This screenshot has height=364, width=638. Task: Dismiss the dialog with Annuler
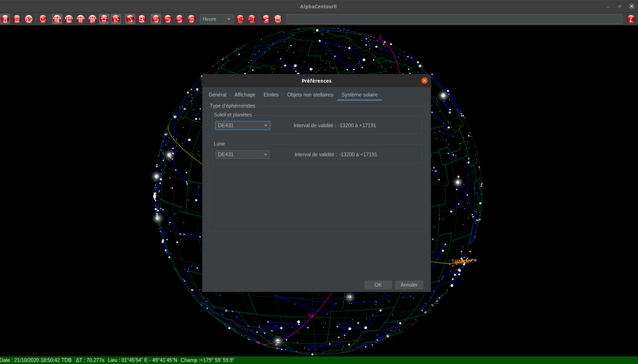[408, 284]
